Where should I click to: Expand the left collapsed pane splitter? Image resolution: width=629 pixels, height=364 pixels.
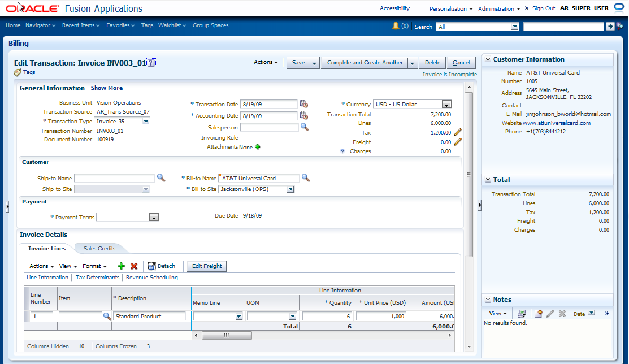[7, 207]
